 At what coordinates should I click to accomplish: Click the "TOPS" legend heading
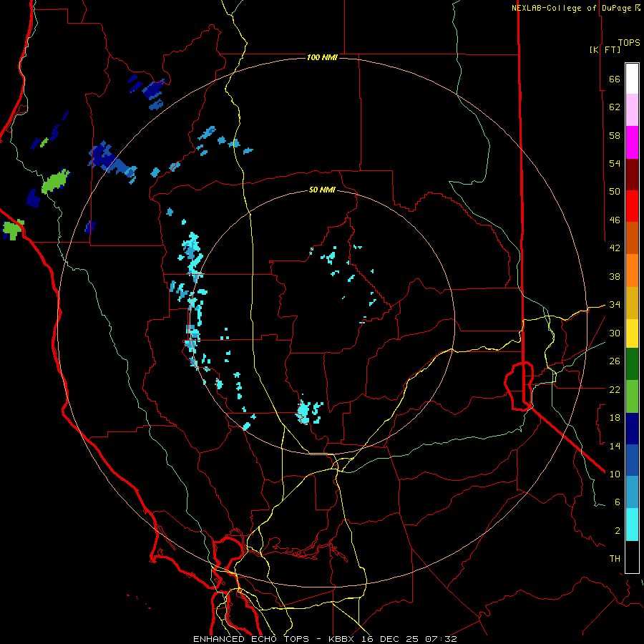click(x=629, y=43)
